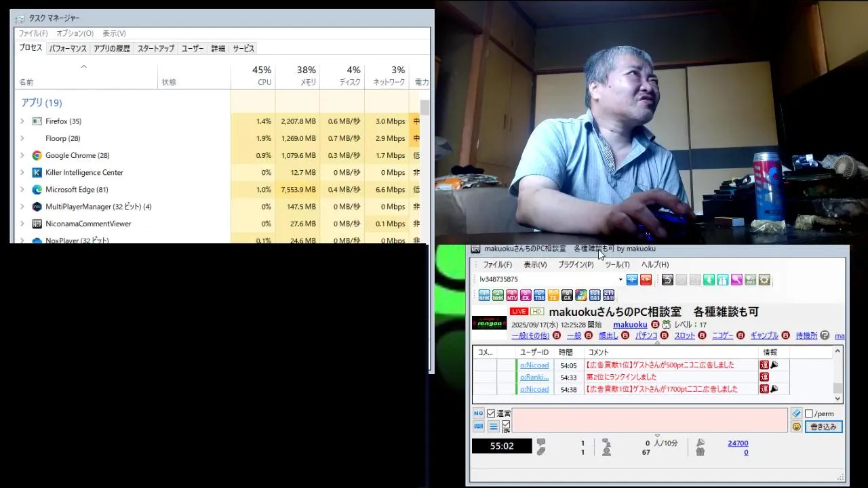Click the o:Ranki... user ID link
868x488 pixels.
pos(534,378)
